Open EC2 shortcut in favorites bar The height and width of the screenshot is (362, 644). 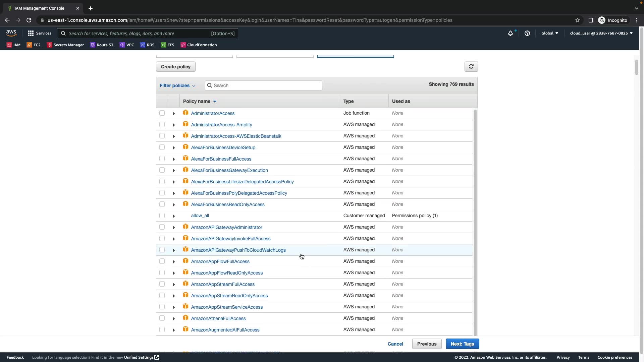click(x=34, y=45)
